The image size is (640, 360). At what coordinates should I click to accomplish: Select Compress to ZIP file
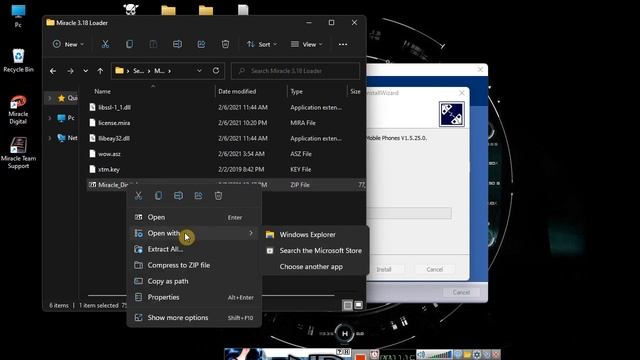point(194,265)
